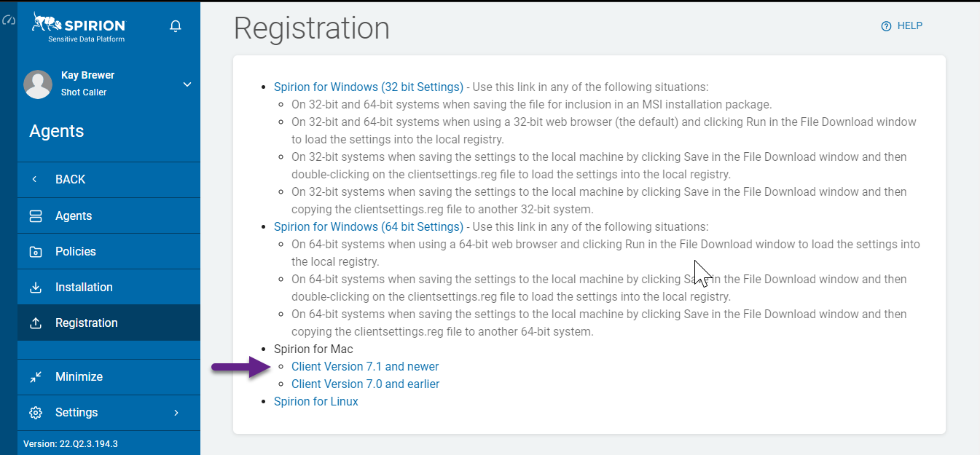Click the Settings gear icon
This screenshot has height=455, width=980.
[x=36, y=413]
